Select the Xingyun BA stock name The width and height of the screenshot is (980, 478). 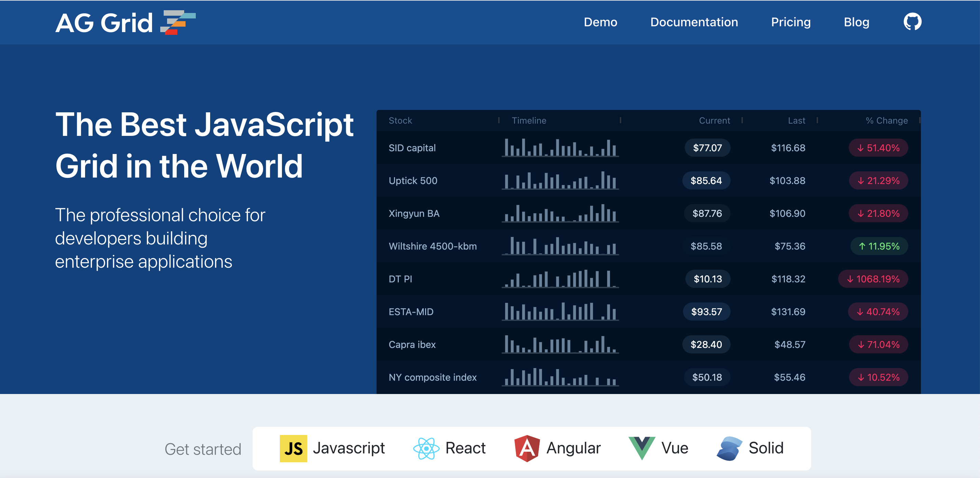(414, 213)
